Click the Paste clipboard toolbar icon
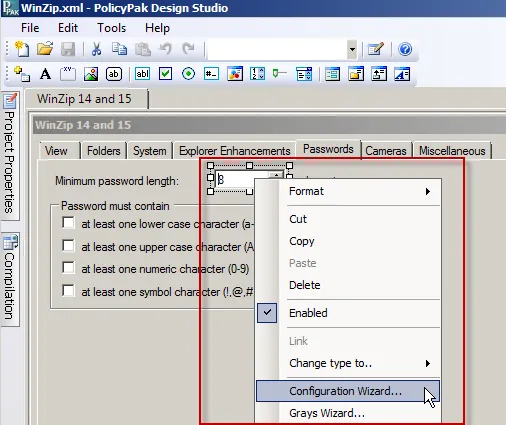506x425 pixels. click(143, 49)
